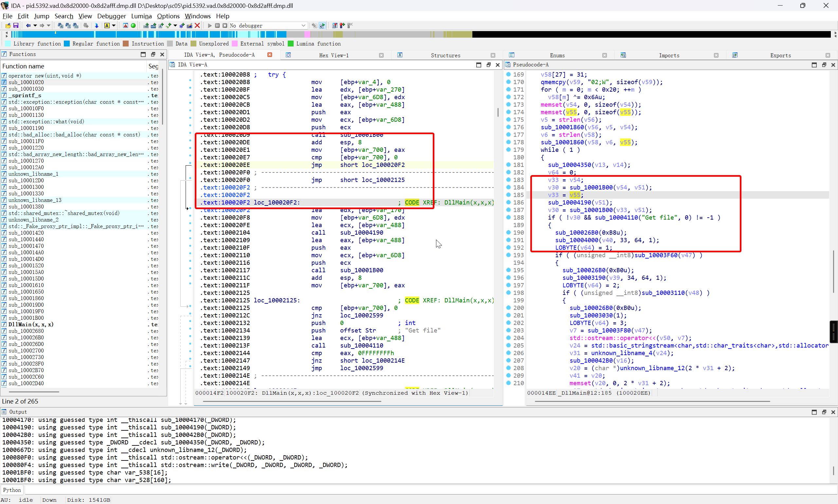838x504 pixels.
Task: Start process with the play icon
Action: point(209,26)
